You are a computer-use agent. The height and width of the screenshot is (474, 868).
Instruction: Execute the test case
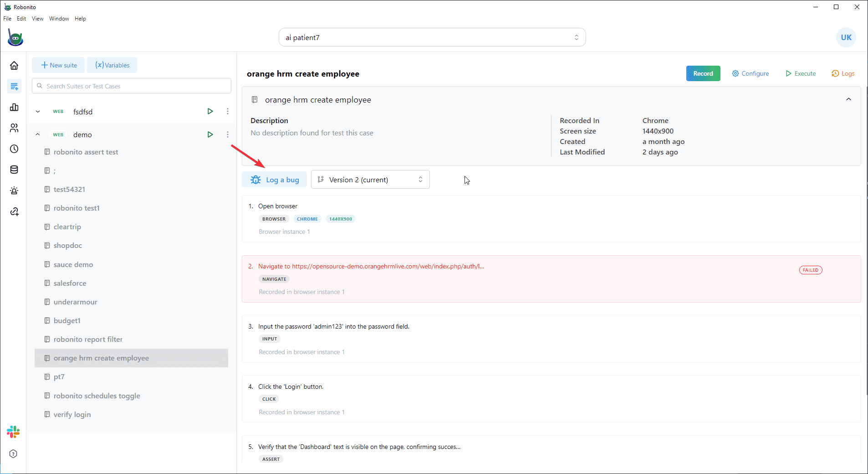(801, 73)
